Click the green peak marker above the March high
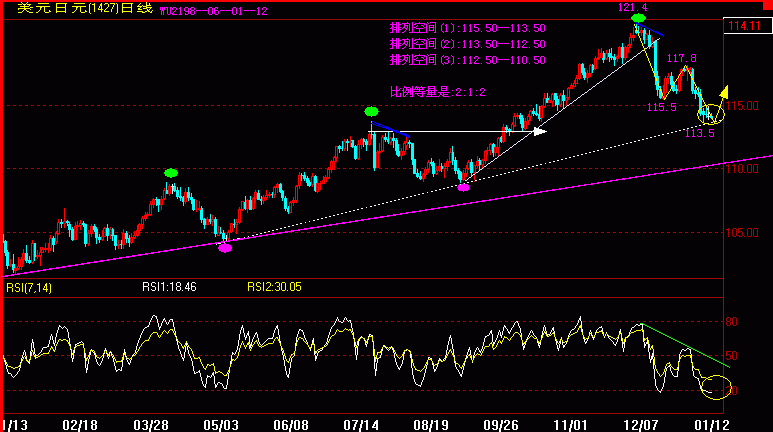This screenshot has height=432, width=773. point(171,173)
